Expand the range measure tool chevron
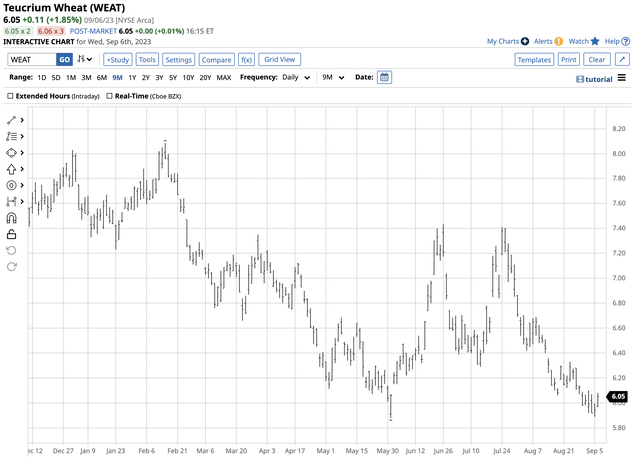The image size is (640, 470). (22, 201)
